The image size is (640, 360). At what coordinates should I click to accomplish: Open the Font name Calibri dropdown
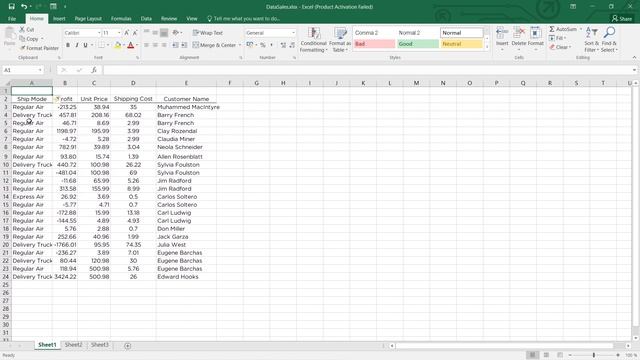point(99,33)
